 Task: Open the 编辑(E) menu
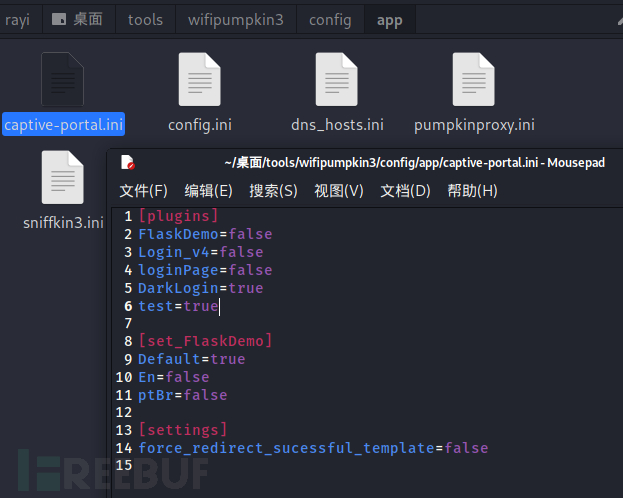click(x=209, y=191)
